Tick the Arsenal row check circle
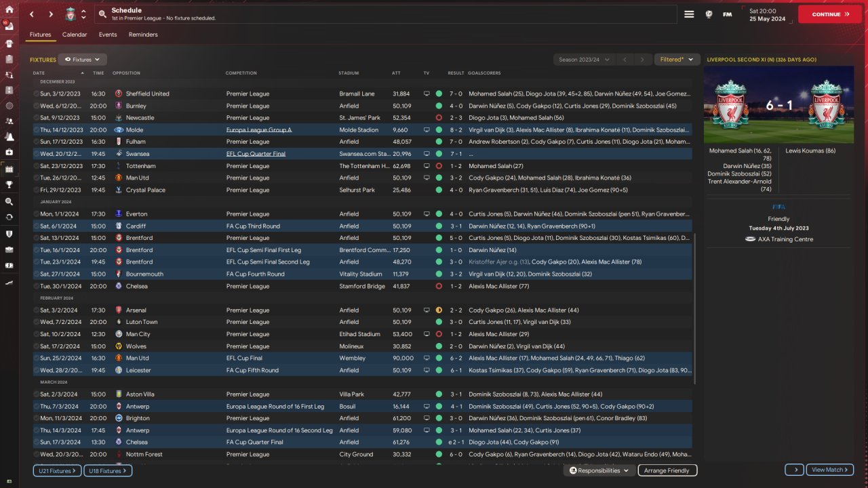Screen dimensions: 868x488 tap(37, 310)
